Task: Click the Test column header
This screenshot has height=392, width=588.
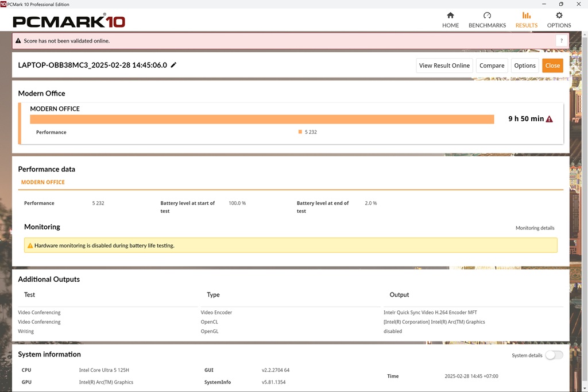Action: pos(30,295)
